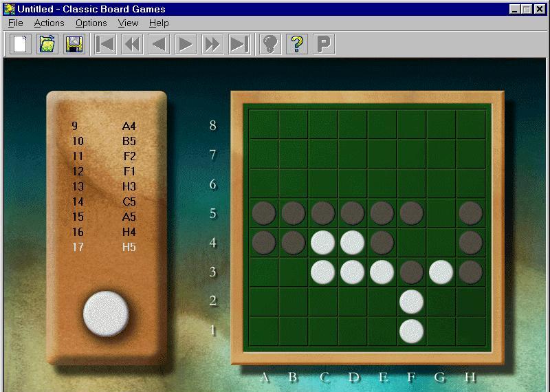Screen dimensions: 550x392
Task: Open the Actions menu
Action: (49, 23)
